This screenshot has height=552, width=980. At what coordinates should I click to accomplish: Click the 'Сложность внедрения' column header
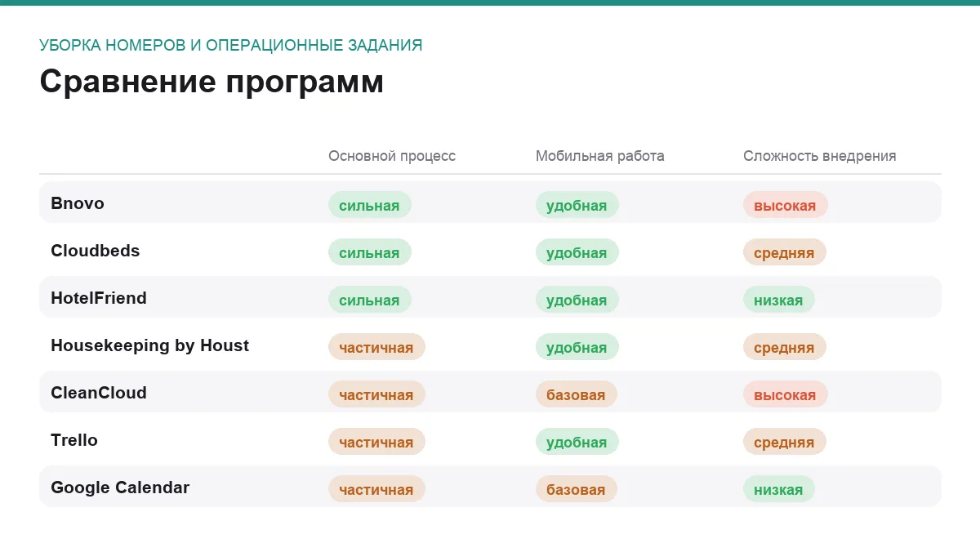pyautogui.click(x=820, y=156)
